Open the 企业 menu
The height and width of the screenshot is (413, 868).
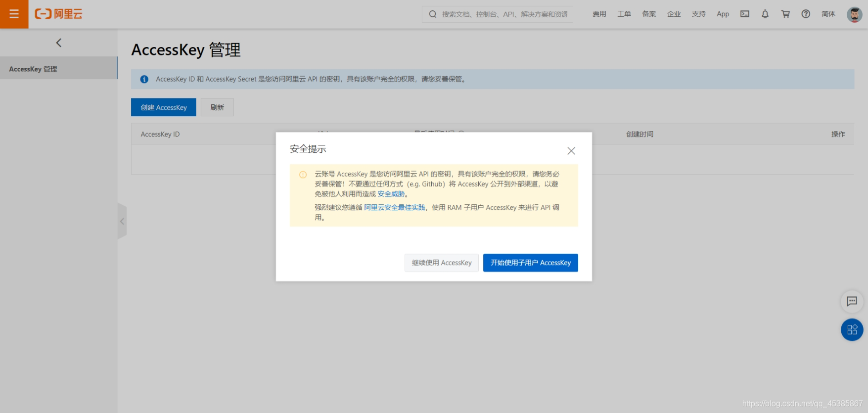coord(674,14)
